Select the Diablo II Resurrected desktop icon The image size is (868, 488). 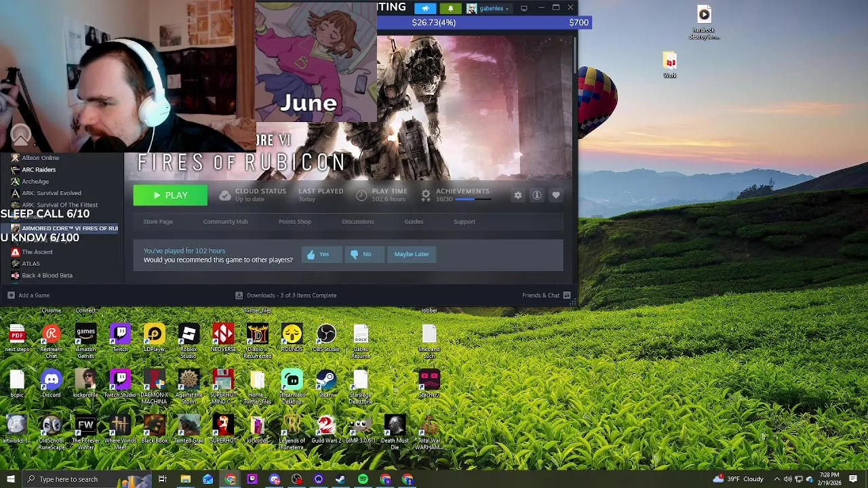pyautogui.click(x=258, y=341)
